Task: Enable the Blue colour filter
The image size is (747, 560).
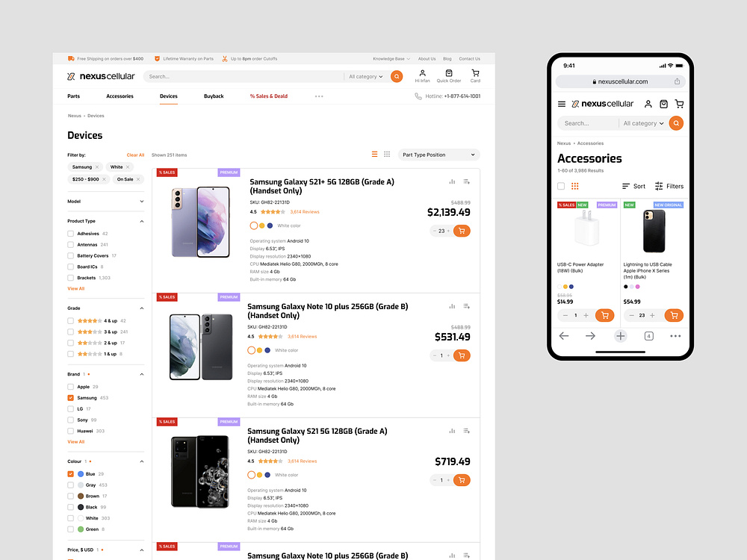Action: click(69, 473)
